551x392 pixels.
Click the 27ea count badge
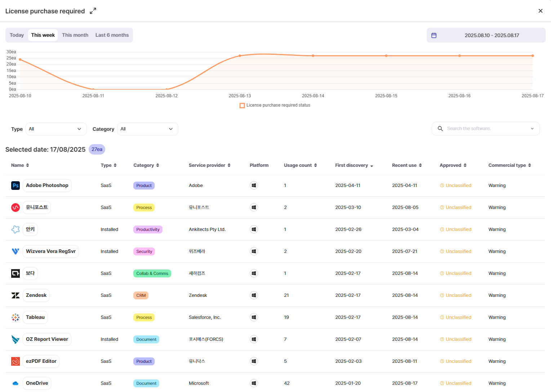97,150
